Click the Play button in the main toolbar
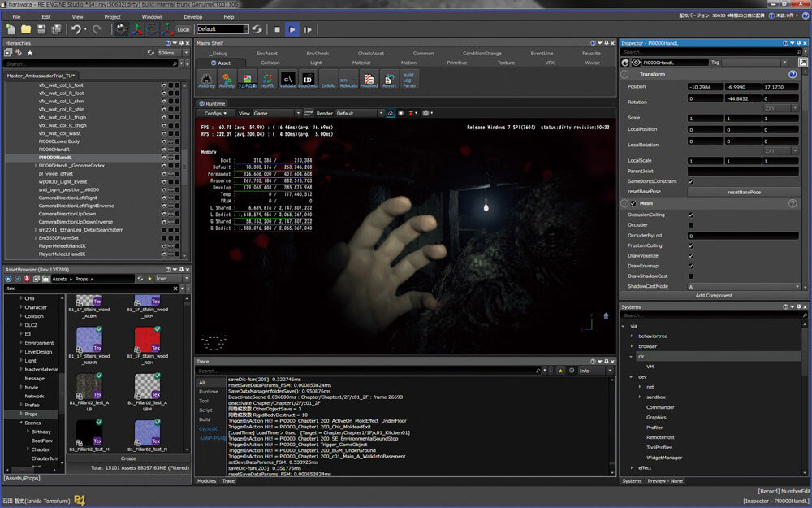The width and height of the screenshot is (812, 508). (x=292, y=29)
